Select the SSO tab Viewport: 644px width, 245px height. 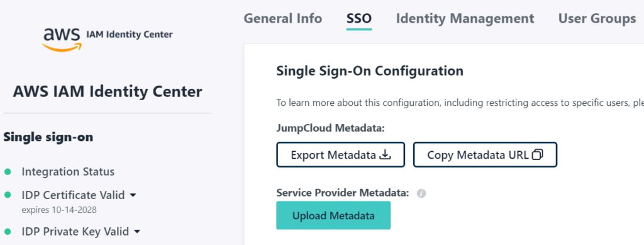pyautogui.click(x=359, y=19)
